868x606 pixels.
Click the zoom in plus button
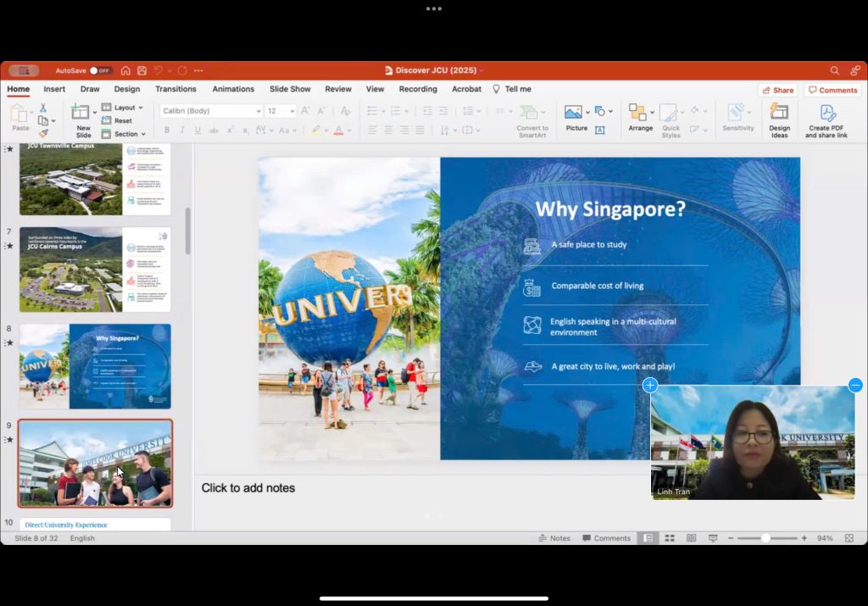click(x=804, y=538)
